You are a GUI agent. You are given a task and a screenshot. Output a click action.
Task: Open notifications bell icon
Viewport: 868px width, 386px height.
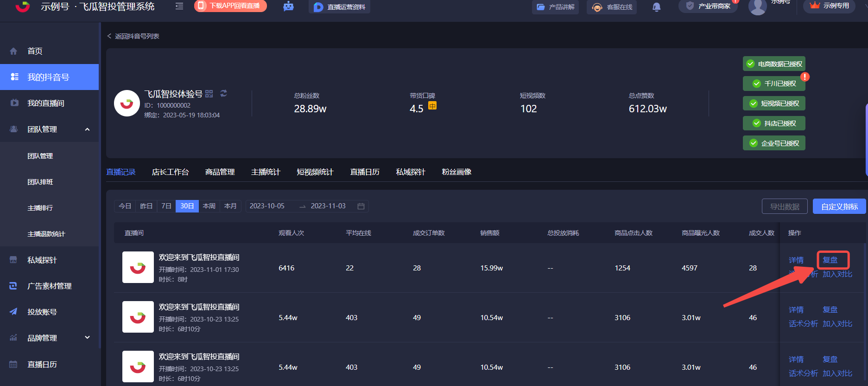point(656,7)
